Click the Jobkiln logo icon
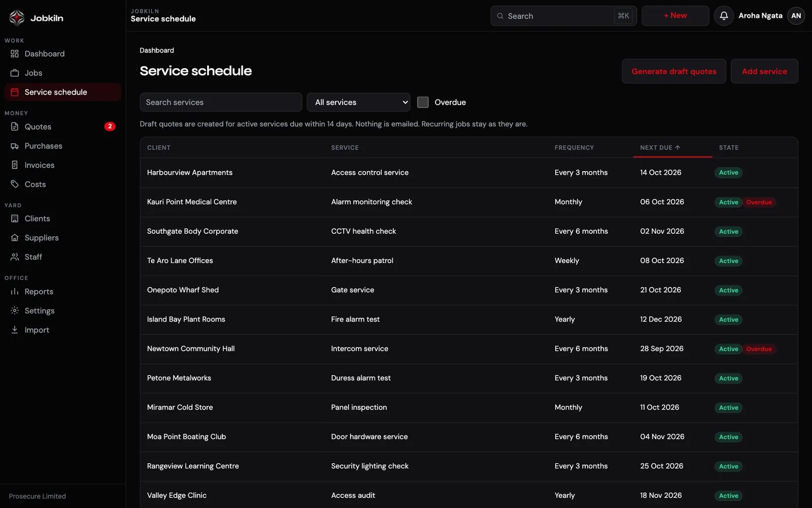The height and width of the screenshot is (508, 812). pyautogui.click(x=17, y=18)
